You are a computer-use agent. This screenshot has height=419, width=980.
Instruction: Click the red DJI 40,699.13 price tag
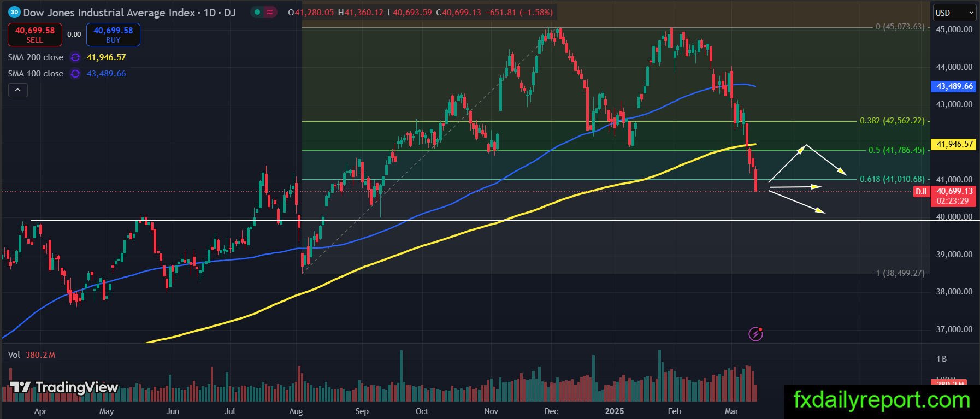pos(944,196)
